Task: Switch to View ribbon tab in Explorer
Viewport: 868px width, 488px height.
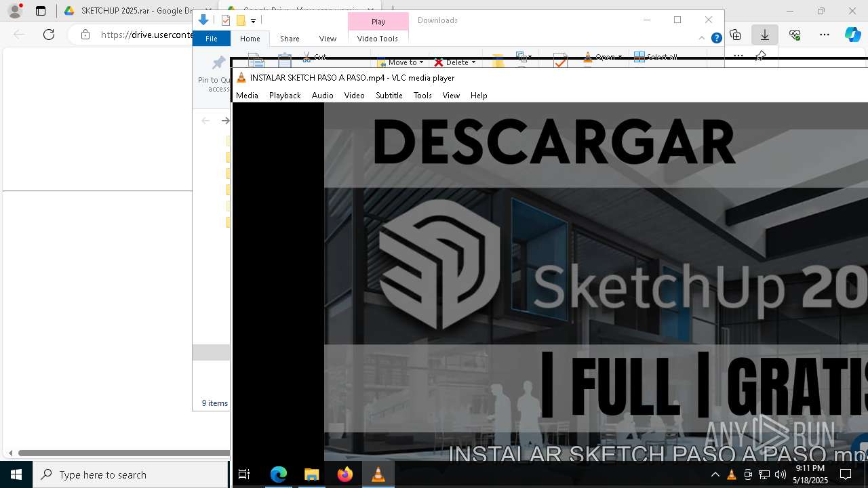Action: pyautogui.click(x=328, y=39)
